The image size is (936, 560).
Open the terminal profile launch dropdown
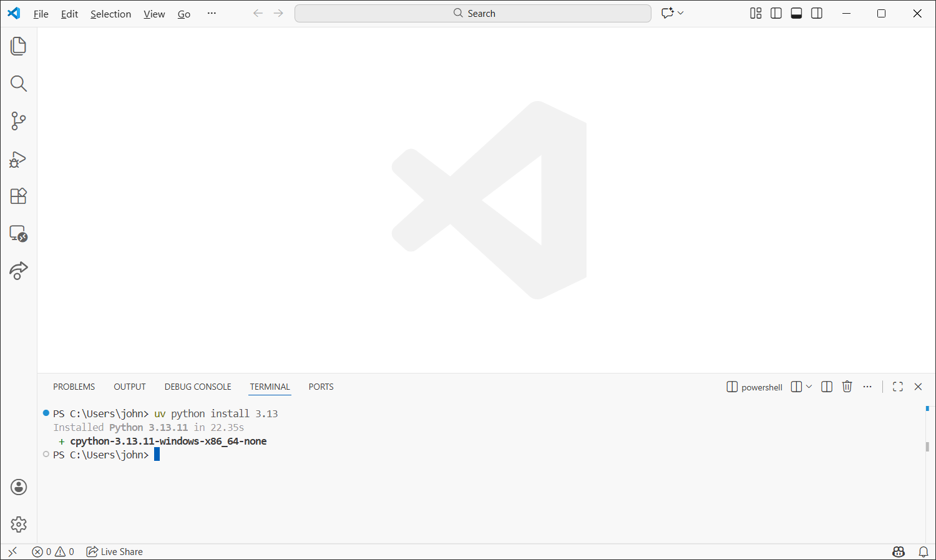coord(809,387)
